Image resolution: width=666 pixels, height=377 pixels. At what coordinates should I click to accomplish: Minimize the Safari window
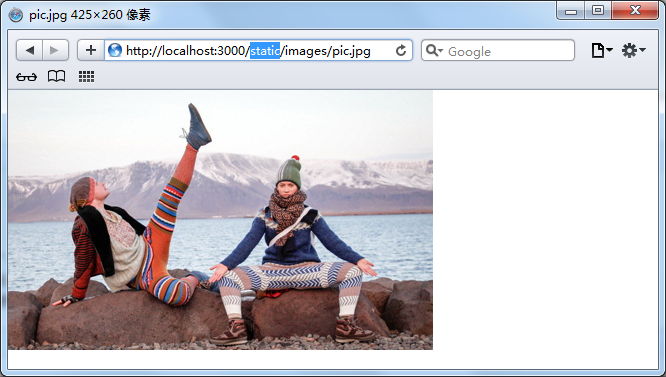(571, 11)
